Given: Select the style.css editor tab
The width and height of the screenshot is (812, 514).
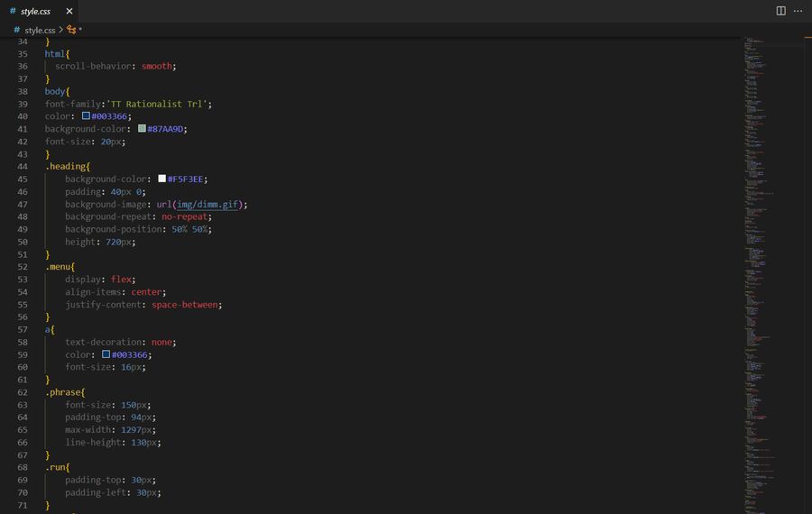Looking at the screenshot, I should point(35,12).
